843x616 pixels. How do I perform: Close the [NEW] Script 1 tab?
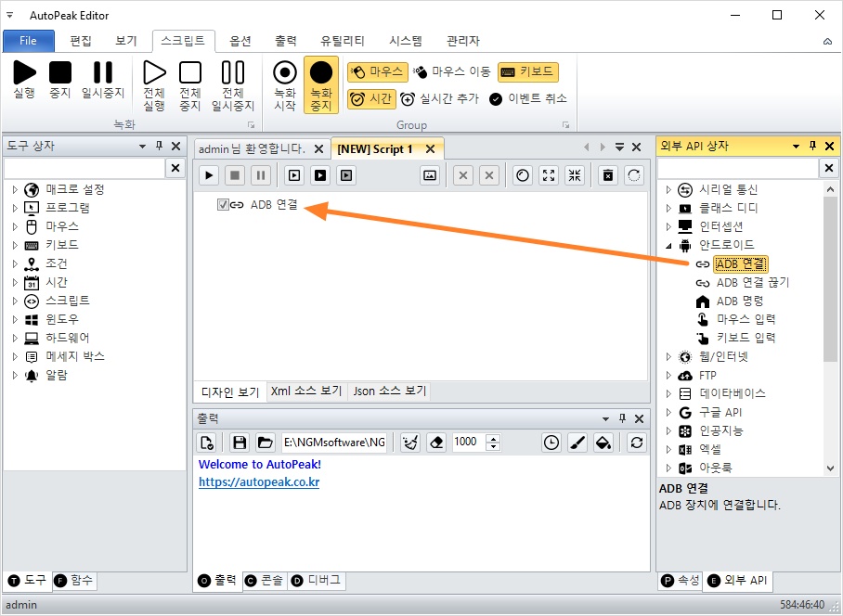(x=430, y=149)
